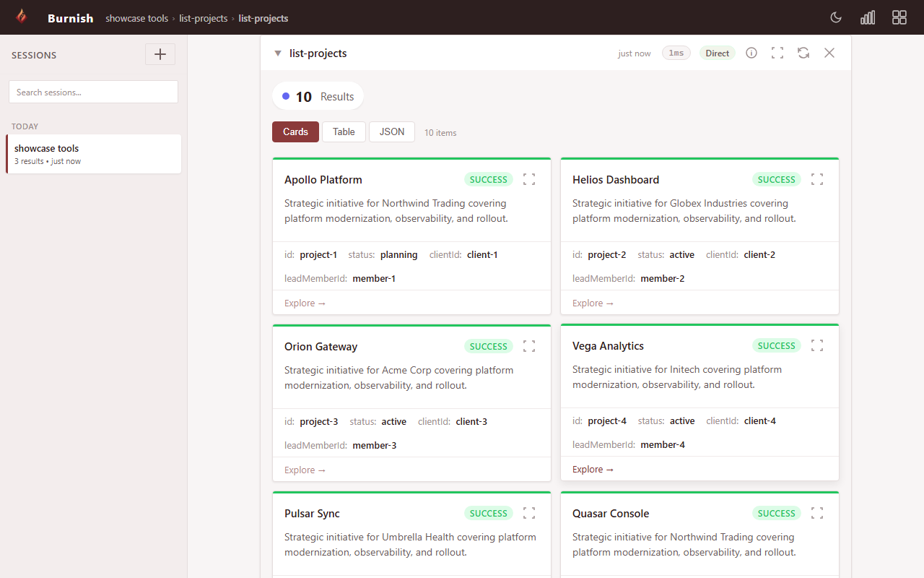
Task: Click the just now timestamp
Action: point(635,53)
